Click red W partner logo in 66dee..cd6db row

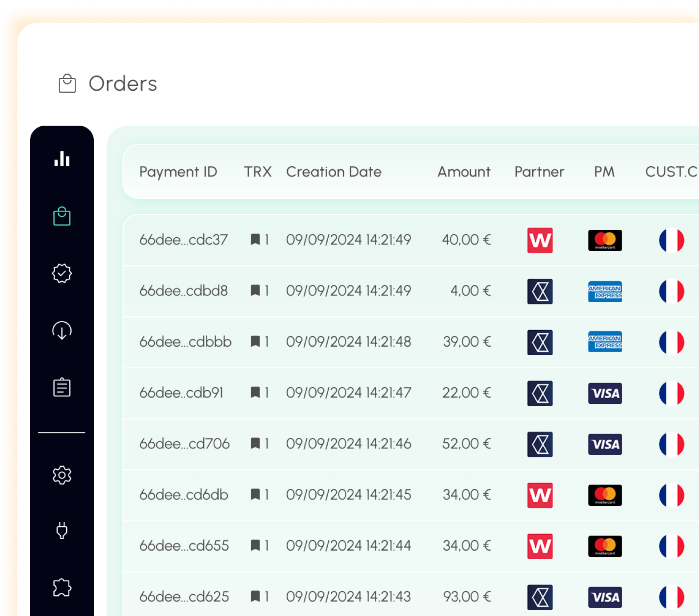540,495
